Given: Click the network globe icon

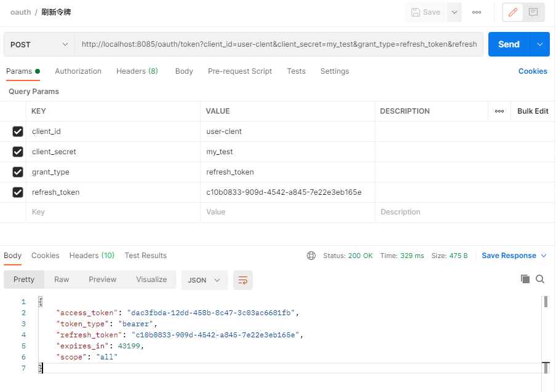Looking at the screenshot, I should click(311, 256).
